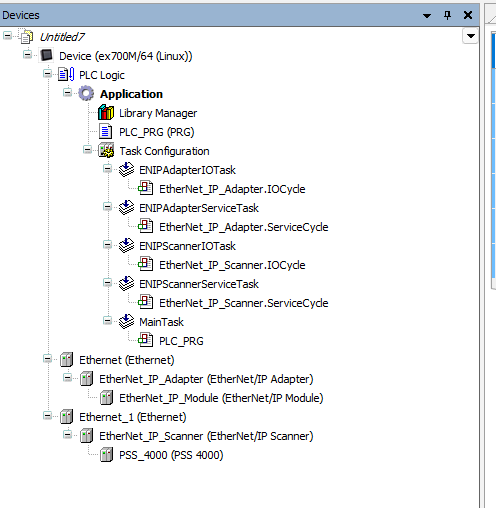This screenshot has width=496, height=508.
Task: Collapse the ENIPScannerIOTask tree node
Action: tap(107, 245)
